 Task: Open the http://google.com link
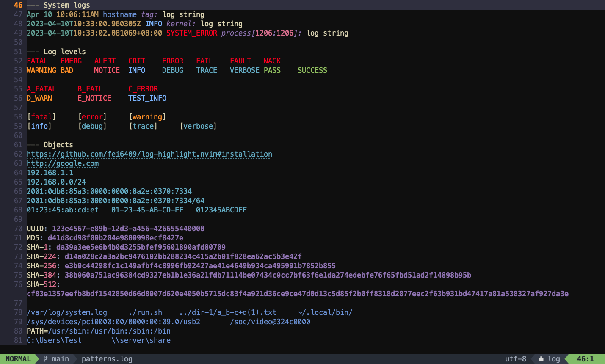click(63, 163)
